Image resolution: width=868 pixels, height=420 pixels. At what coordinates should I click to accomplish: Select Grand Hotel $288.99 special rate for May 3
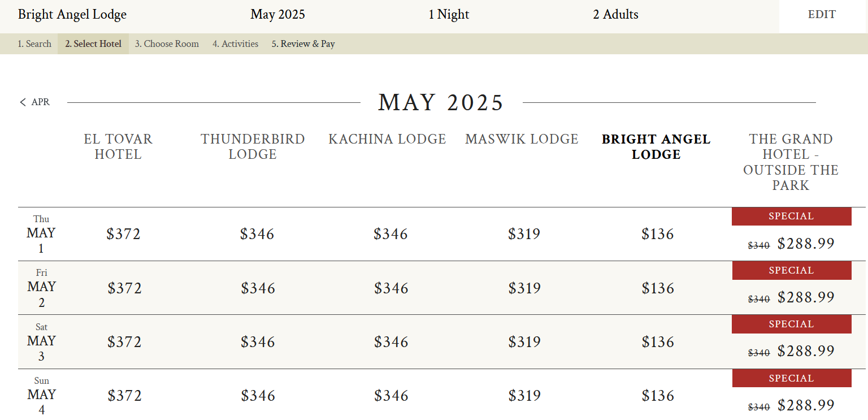click(x=806, y=351)
